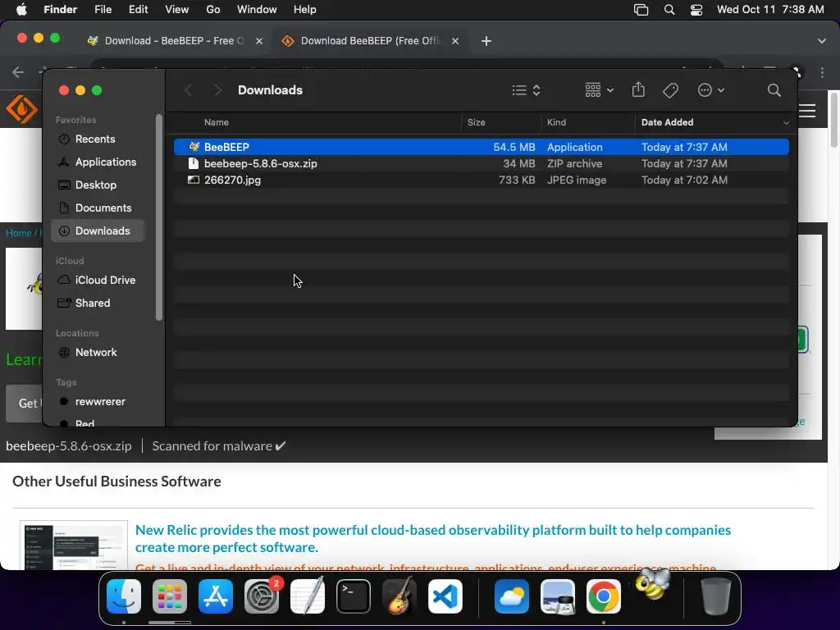Change view with list view selector

pyautogui.click(x=526, y=90)
